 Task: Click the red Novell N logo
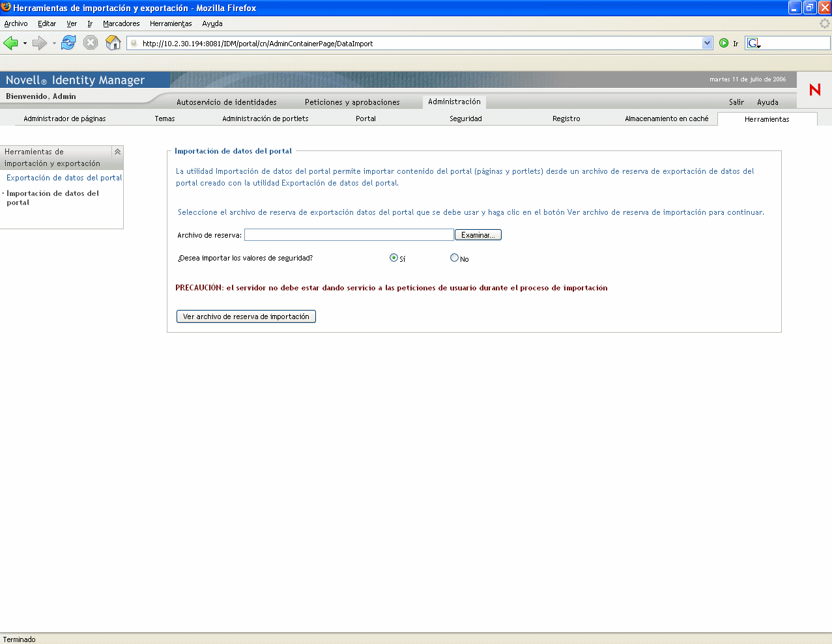(814, 90)
